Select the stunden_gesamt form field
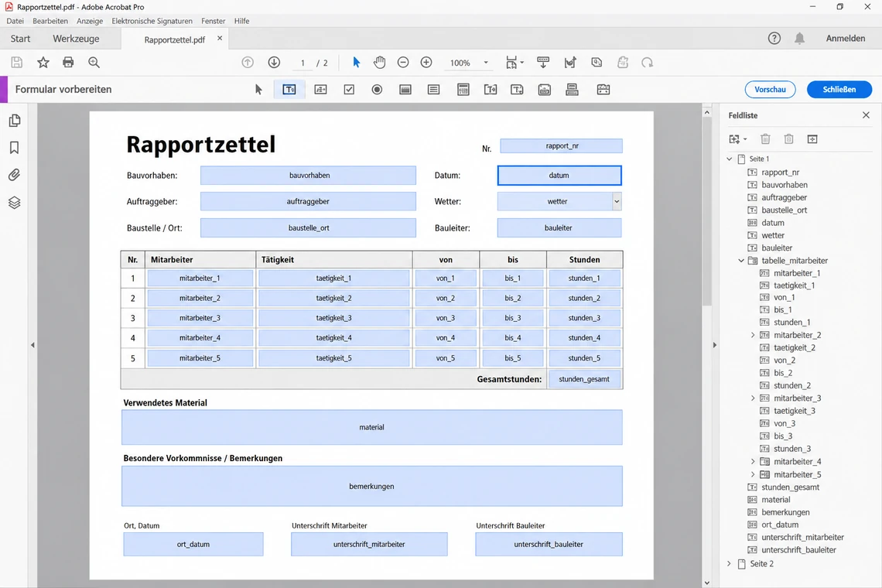Viewport: 882px width, 588px height. tap(584, 379)
